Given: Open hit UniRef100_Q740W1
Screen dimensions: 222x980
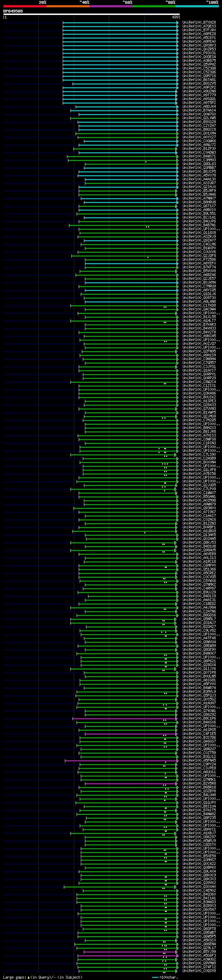Looking at the screenshot, I should pos(199,711).
